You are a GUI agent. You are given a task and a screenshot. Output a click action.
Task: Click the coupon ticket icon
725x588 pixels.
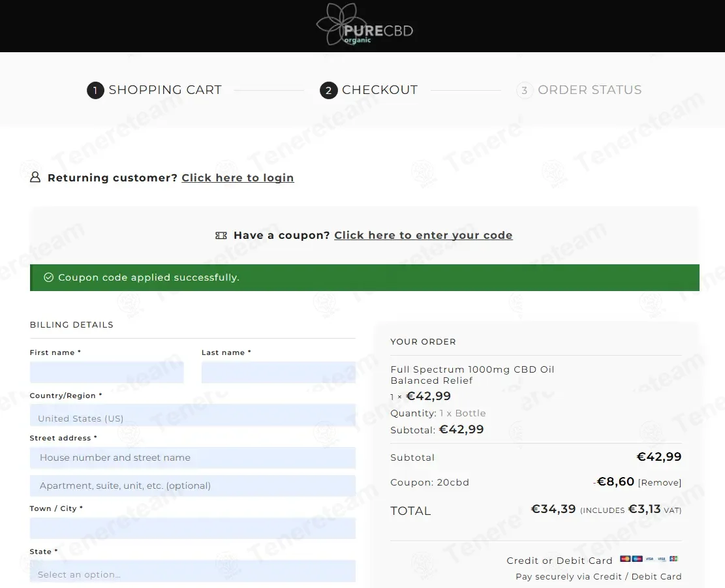(221, 236)
